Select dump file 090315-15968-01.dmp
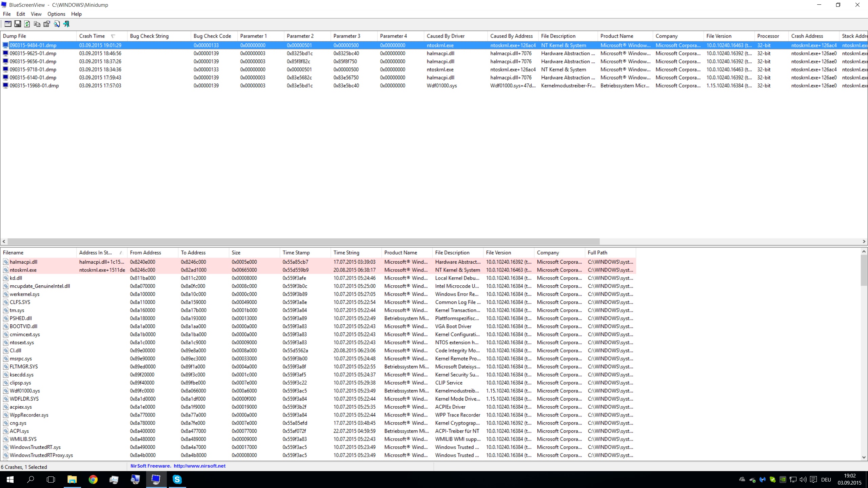 click(x=34, y=85)
